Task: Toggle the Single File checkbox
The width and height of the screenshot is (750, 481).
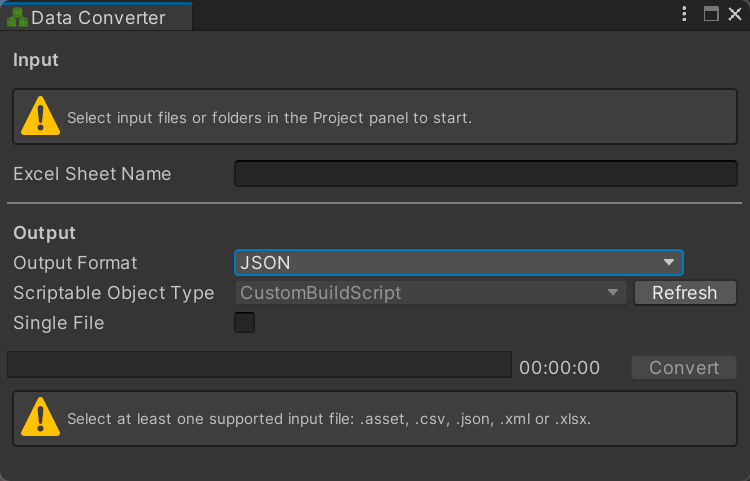Action: pos(244,322)
